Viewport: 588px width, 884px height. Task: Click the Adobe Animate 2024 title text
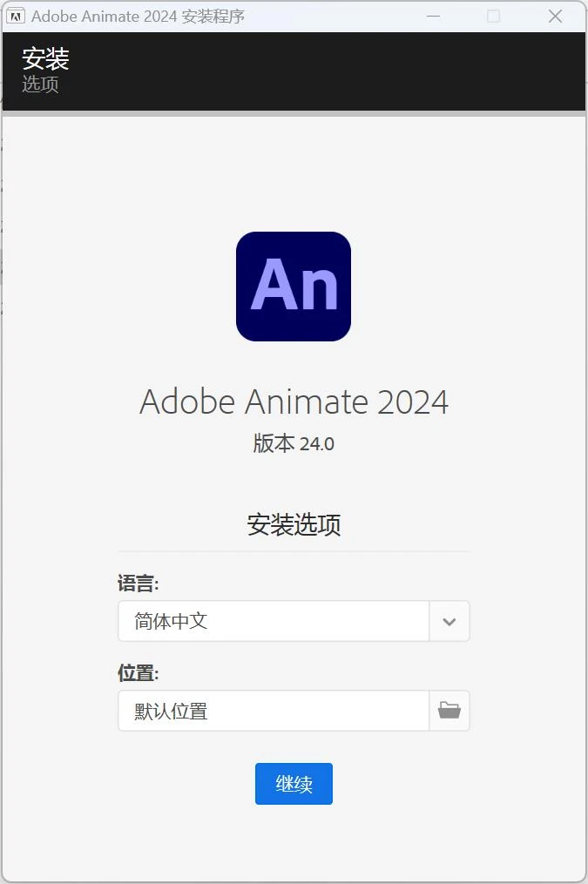(x=294, y=402)
